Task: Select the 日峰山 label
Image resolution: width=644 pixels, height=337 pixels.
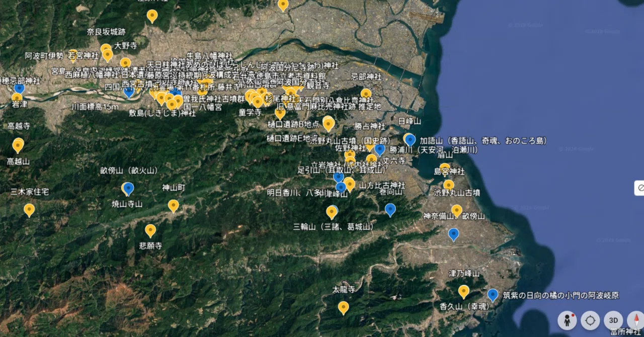Action: coord(409,121)
